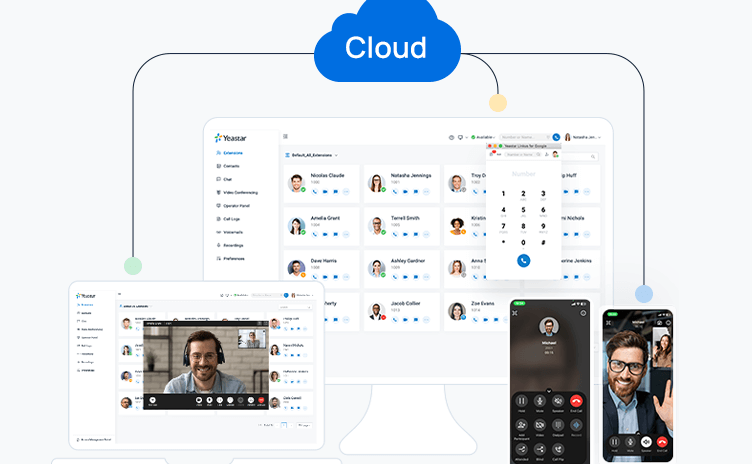Open Operator Panel in the monitor sidebar

point(233,206)
